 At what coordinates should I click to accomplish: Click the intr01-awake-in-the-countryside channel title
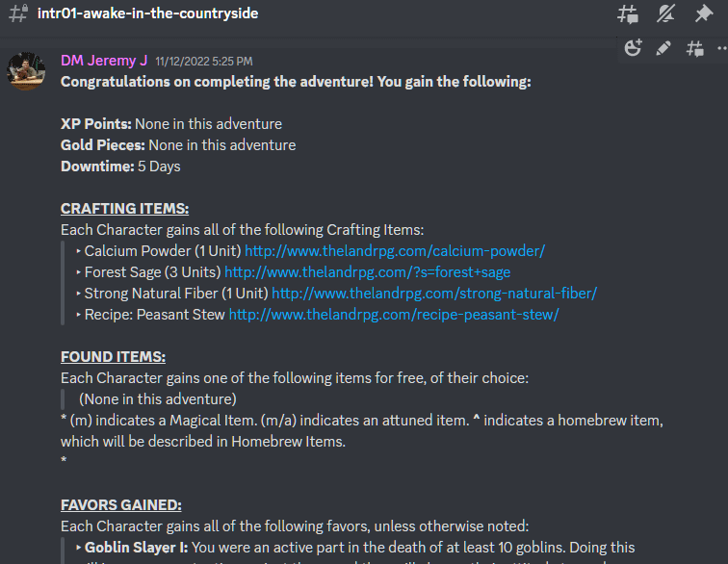147,14
